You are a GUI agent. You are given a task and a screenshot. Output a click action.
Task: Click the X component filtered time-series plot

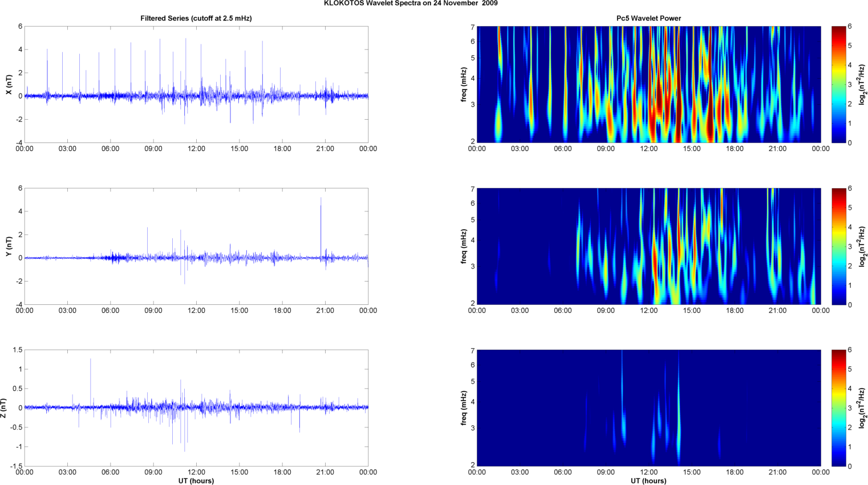pyautogui.click(x=196, y=84)
